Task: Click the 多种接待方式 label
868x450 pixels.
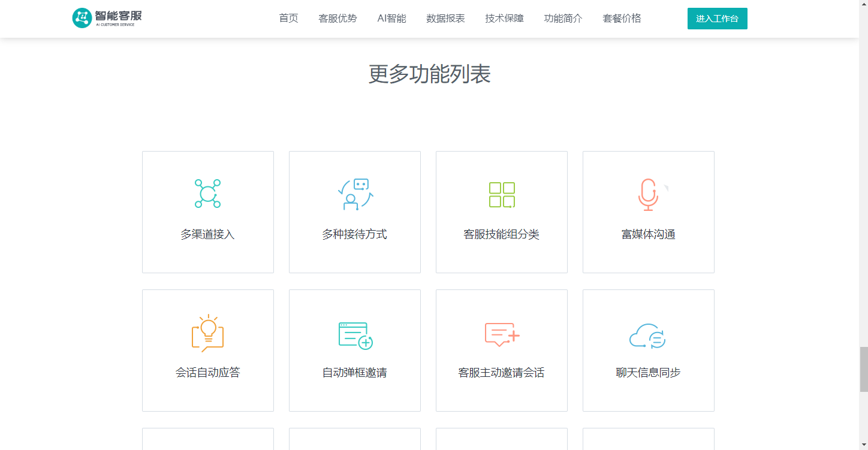Action: click(354, 234)
